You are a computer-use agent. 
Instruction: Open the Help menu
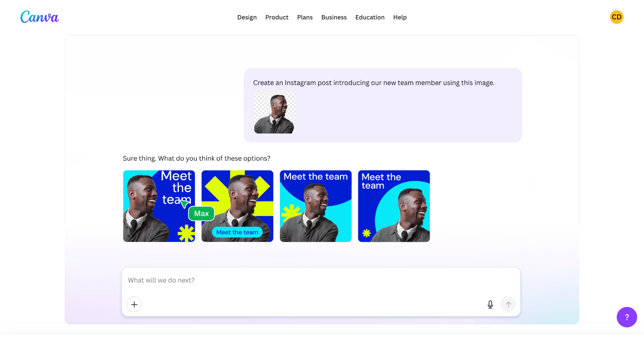click(400, 17)
